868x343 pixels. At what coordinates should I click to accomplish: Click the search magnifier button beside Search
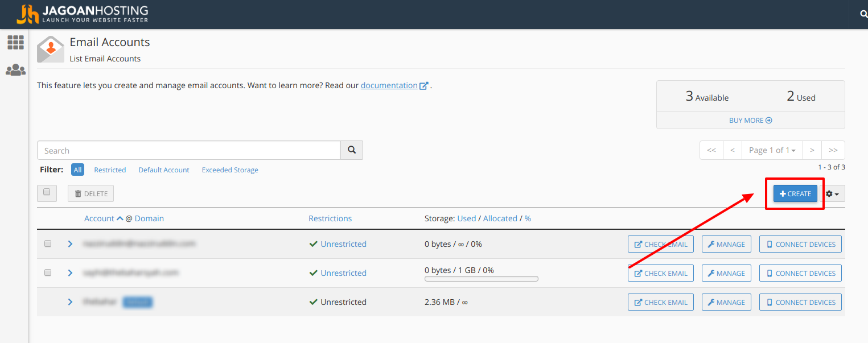[352, 150]
